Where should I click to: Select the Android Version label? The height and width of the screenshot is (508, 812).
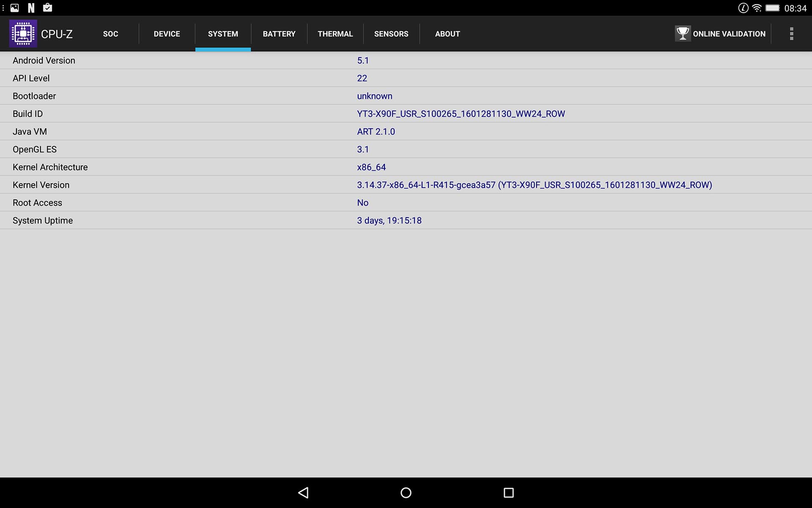[x=44, y=61]
